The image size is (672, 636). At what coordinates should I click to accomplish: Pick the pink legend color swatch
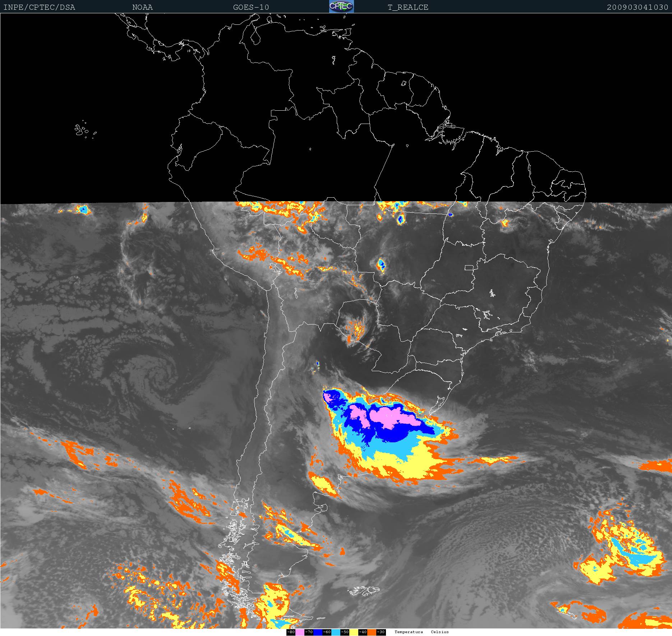300,632
